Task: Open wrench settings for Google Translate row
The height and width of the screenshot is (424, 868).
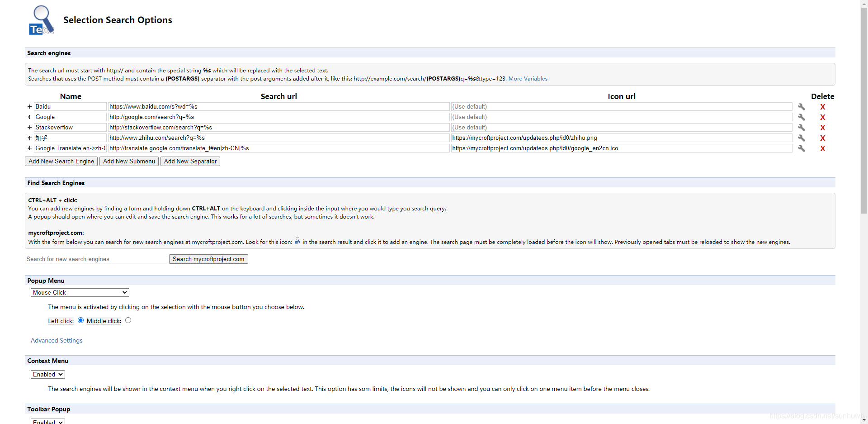Action: (x=801, y=148)
